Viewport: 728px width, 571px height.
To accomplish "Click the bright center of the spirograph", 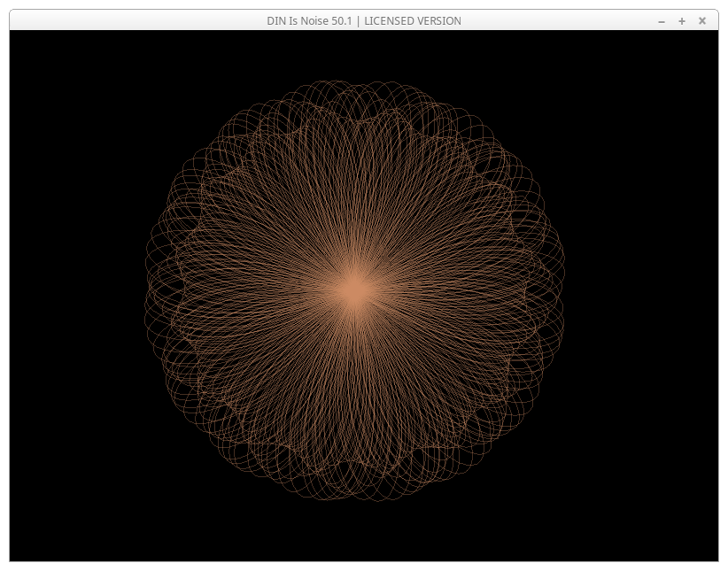I will pos(354,291).
